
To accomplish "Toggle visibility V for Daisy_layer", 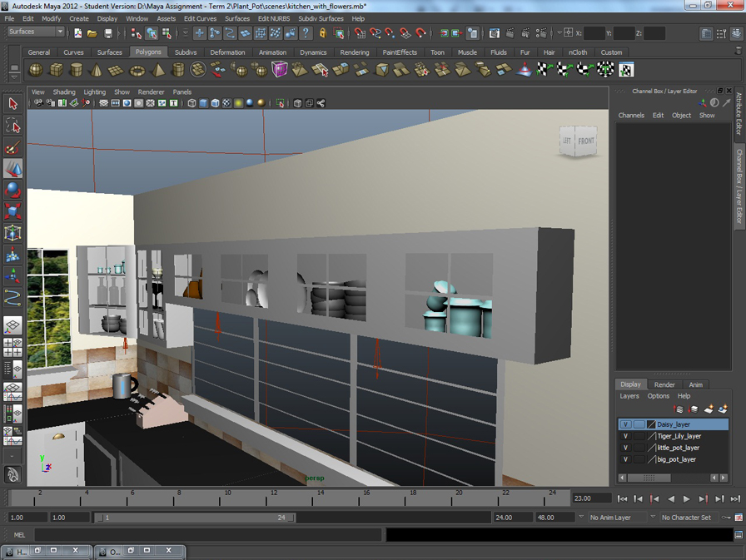I will (625, 424).
